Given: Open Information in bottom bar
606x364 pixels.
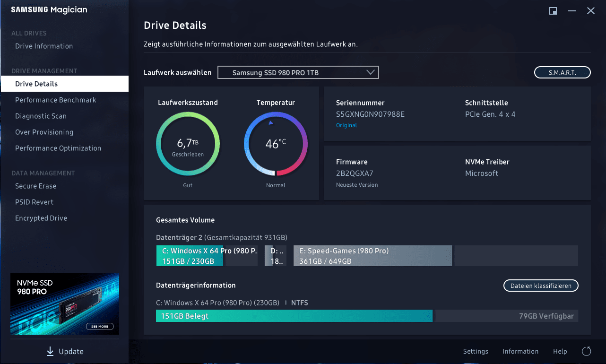Looking at the screenshot, I should (x=520, y=351).
